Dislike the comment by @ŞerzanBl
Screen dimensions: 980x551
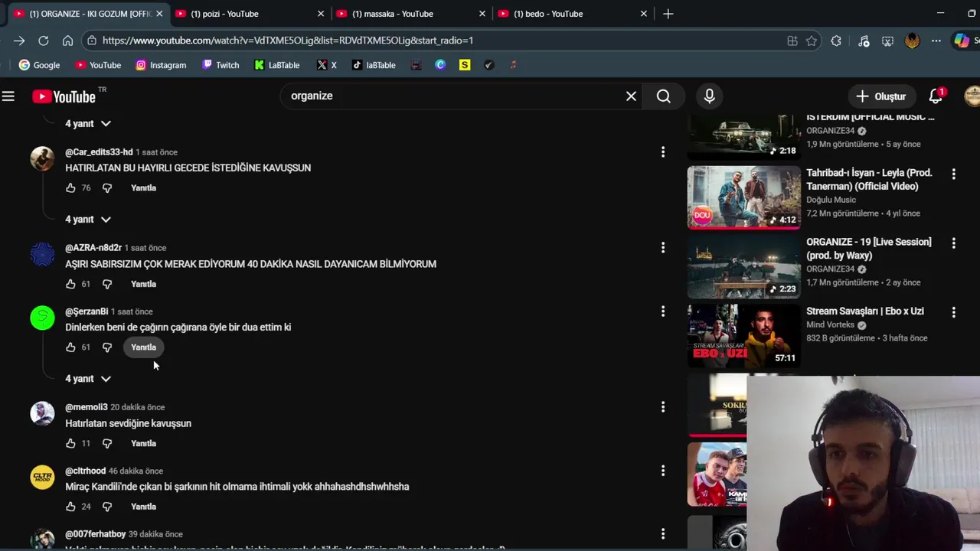point(107,347)
